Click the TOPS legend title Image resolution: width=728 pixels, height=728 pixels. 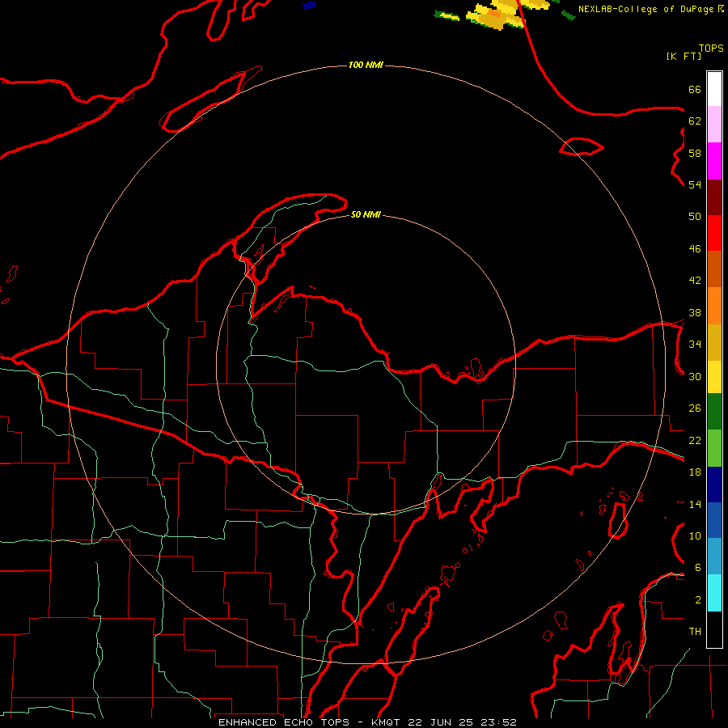point(711,49)
